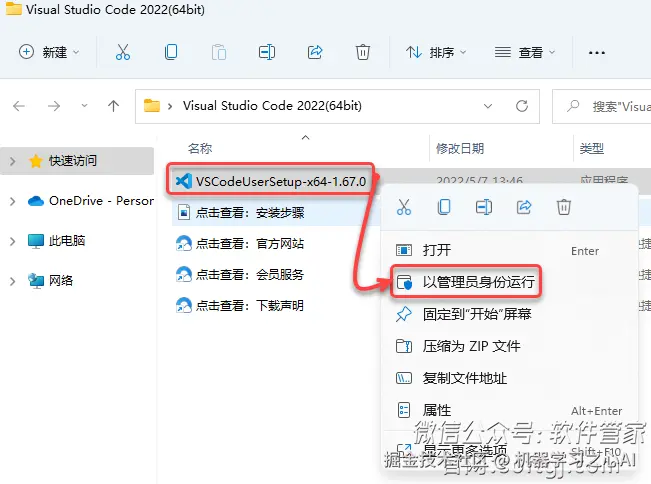
Task: Choose 属性 in the context menu
Action: pyautogui.click(x=509, y=410)
